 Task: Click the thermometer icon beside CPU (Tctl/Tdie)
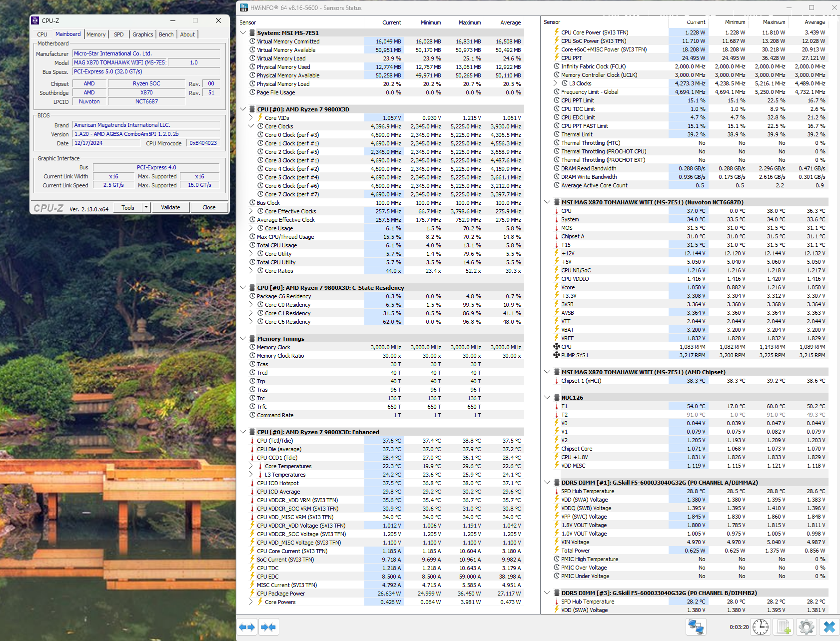click(252, 441)
